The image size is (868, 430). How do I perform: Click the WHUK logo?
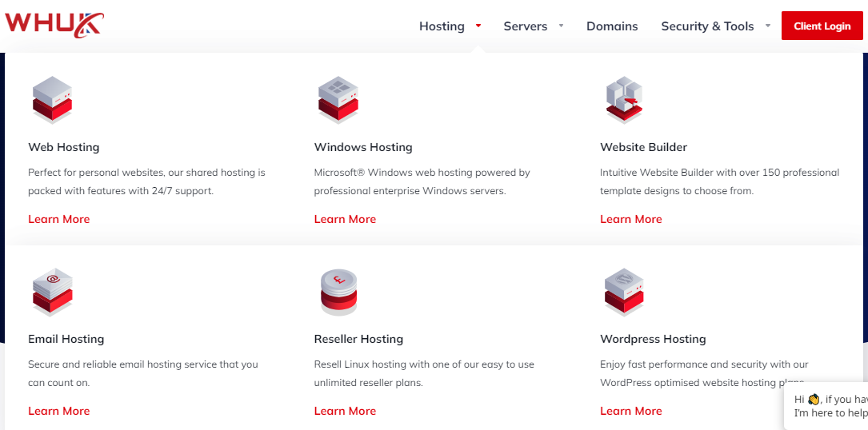pos(54,25)
